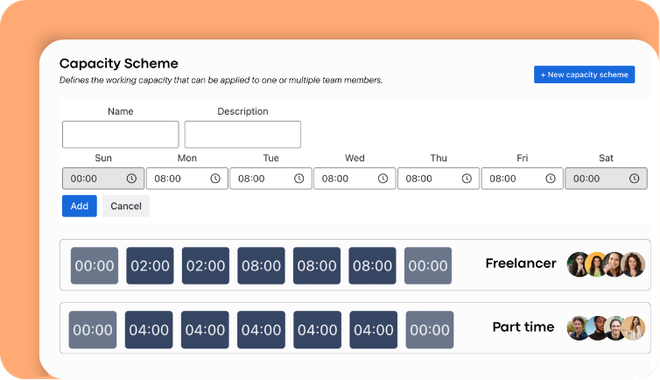
Task: Open the Tue time picker clock icon
Action: (x=299, y=178)
